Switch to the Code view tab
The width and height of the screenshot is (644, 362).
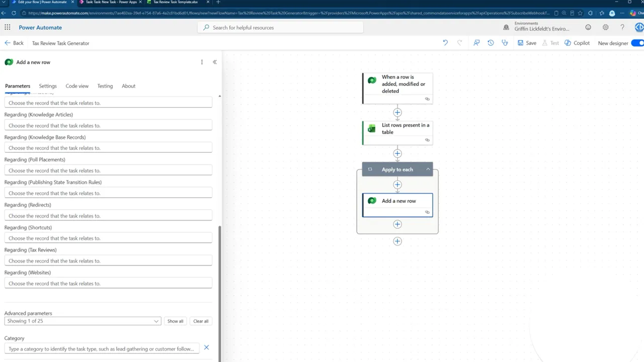coord(77,86)
